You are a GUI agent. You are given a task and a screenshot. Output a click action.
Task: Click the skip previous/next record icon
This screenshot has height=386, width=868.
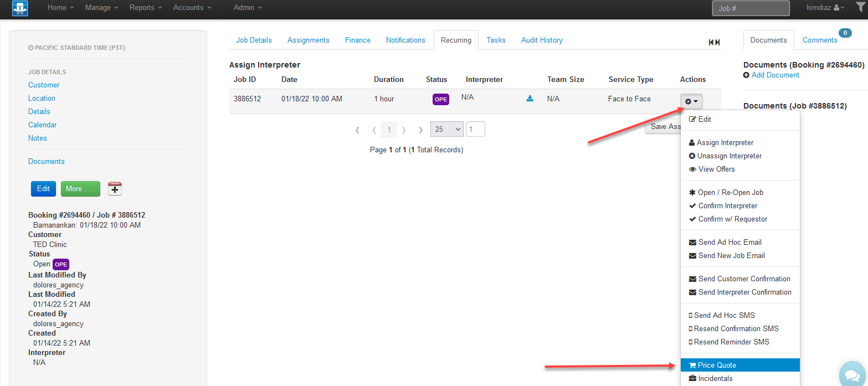tap(715, 42)
